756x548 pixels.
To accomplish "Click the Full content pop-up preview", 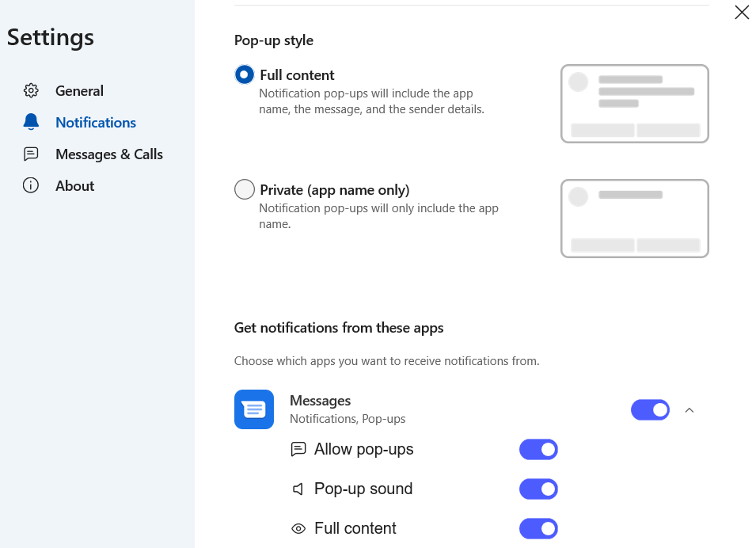I will tap(634, 104).
